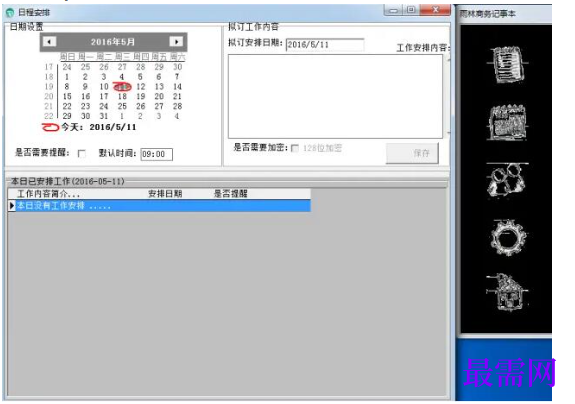Select April 30 in calendar
Viewport: 575px width, 404px height.
click(x=177, y=67)
